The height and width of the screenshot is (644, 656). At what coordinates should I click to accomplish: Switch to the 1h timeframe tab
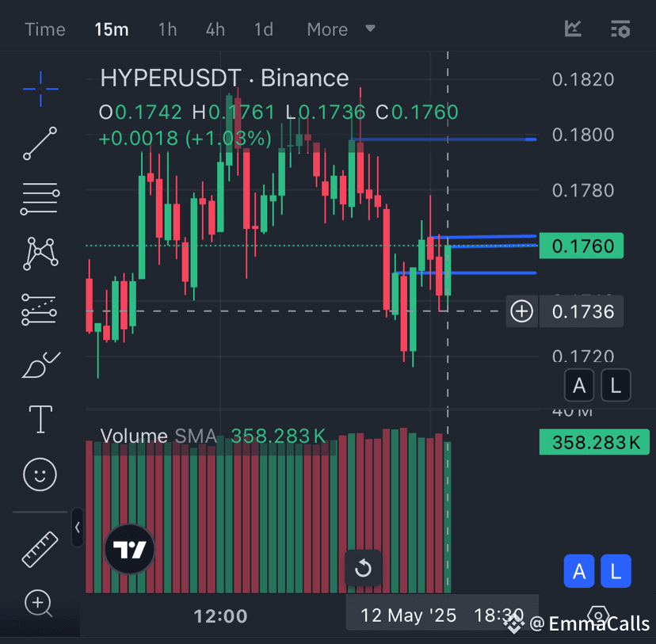tap(167, 29)
